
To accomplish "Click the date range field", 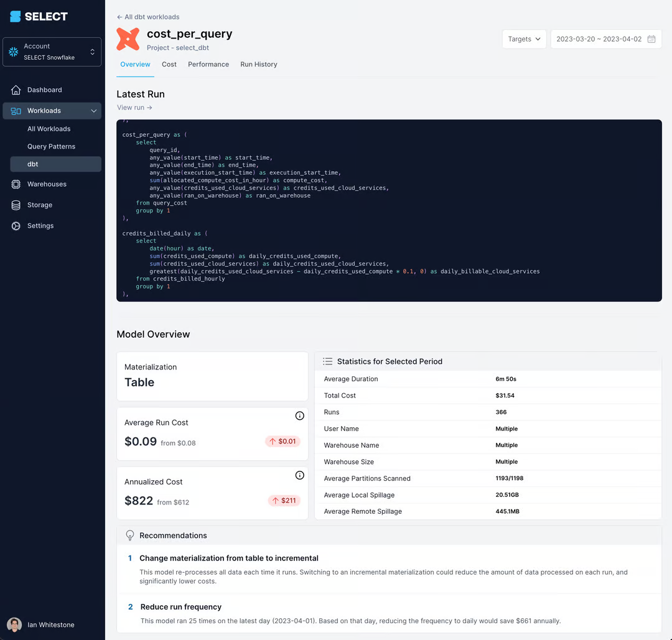I will 606,39.
